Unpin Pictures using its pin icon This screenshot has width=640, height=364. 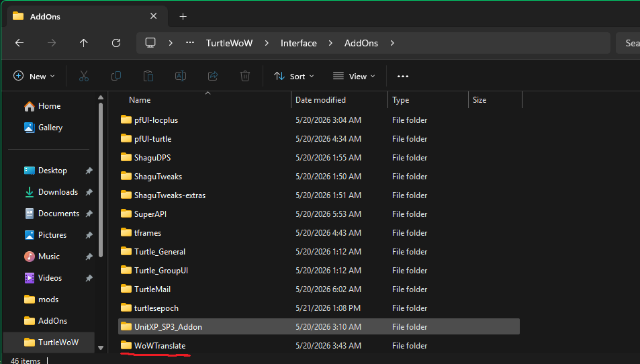[89, 235]
